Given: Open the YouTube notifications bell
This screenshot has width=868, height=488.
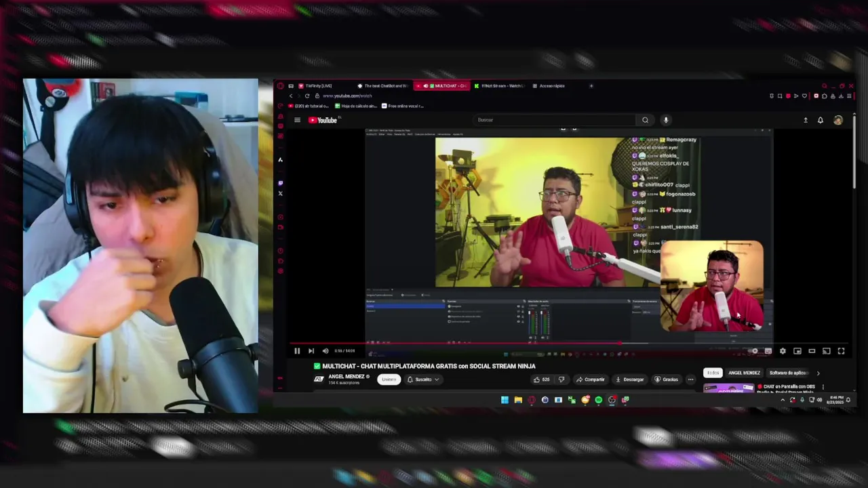Looking at the screenshot, I should (x=821, y=120).
